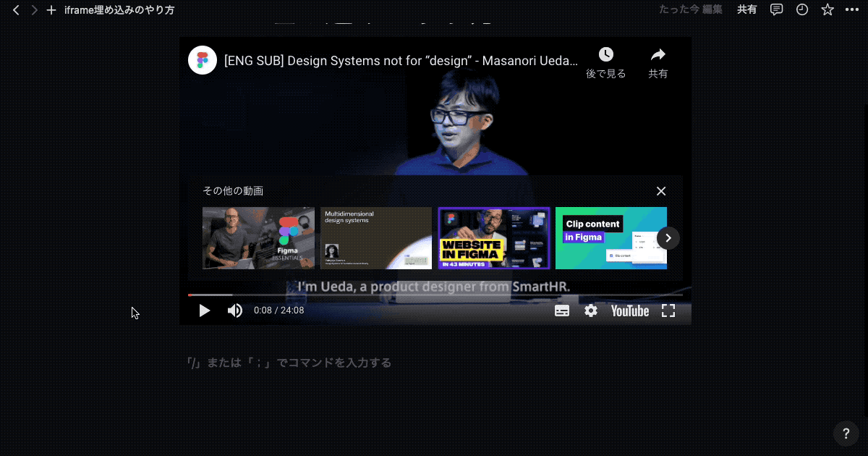Screen dimensions: 868x456
Task: Open Figma Essentials suggested video
Action: 258,238
